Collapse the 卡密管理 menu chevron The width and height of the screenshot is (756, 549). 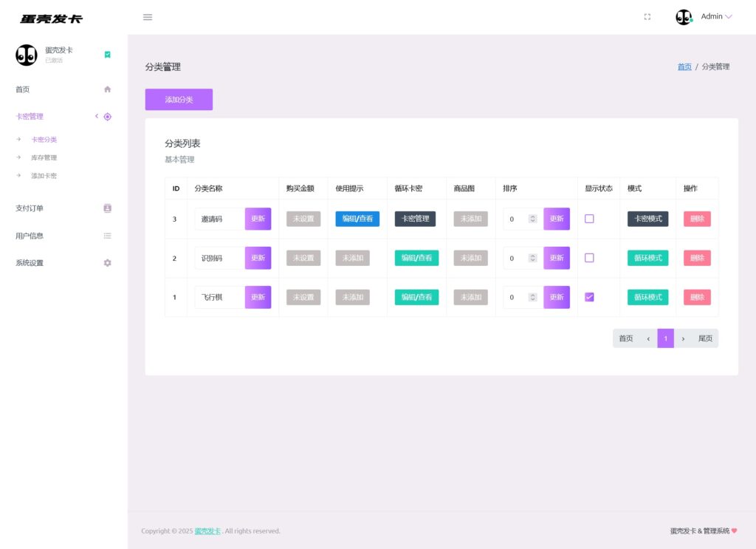(x=96, y=116)
